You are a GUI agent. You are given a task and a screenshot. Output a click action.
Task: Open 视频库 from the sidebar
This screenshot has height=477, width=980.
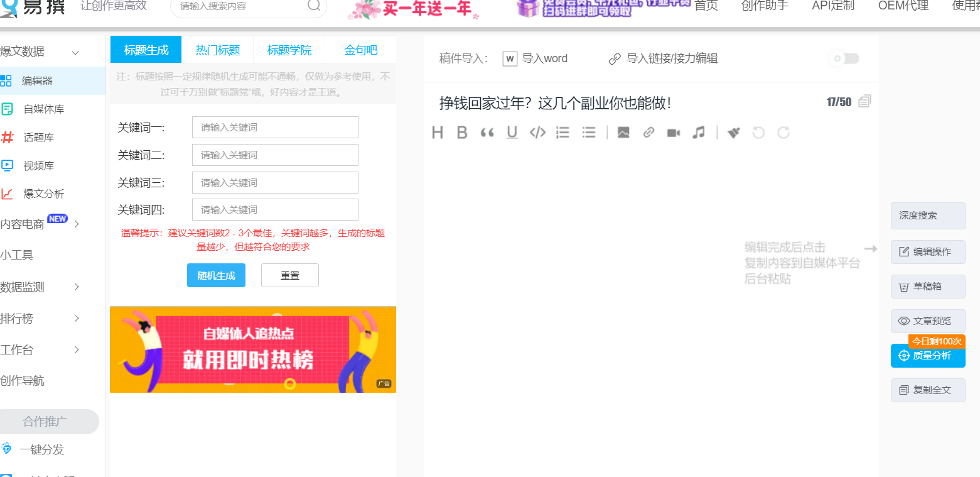pos(38,165)
